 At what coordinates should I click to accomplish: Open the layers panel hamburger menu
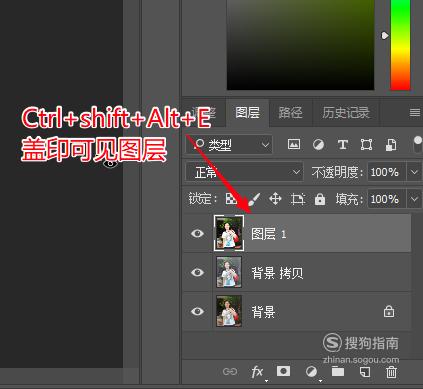[415, 113]
